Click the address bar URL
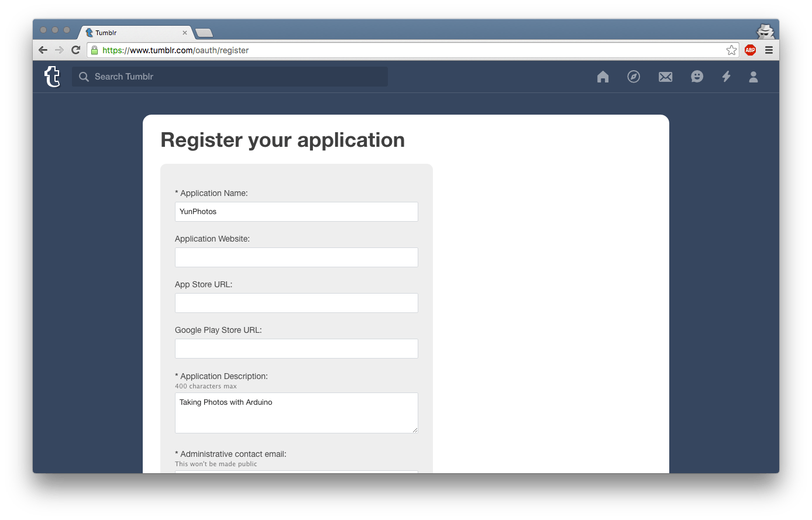This screenshot has height=520, width=812. pyautogui.click(x=176, y=50)
